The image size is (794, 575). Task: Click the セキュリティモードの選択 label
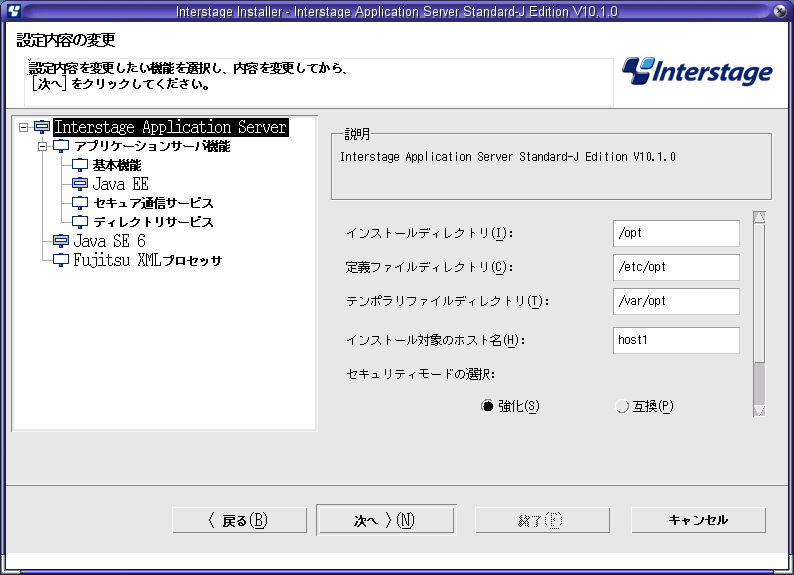click(x=420, y=374)
